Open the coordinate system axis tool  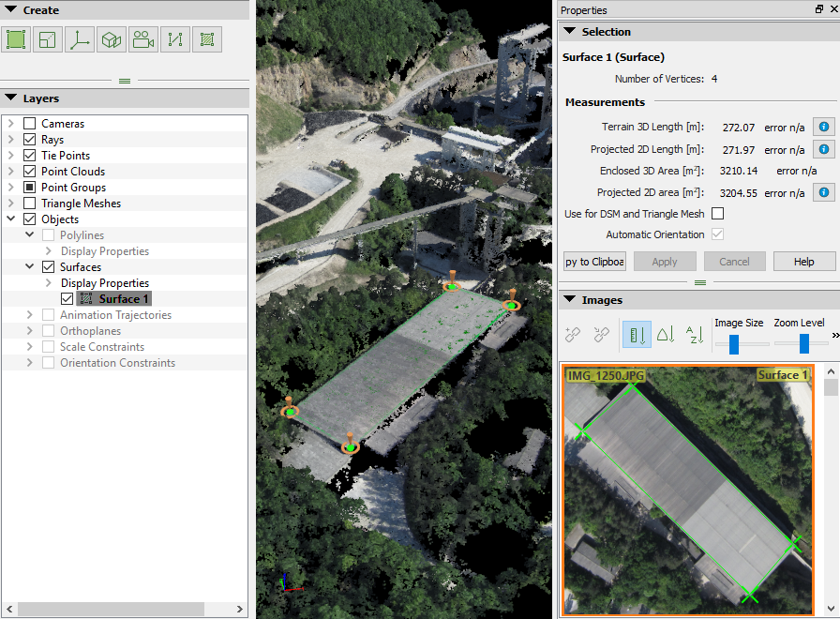pos(79,38)
